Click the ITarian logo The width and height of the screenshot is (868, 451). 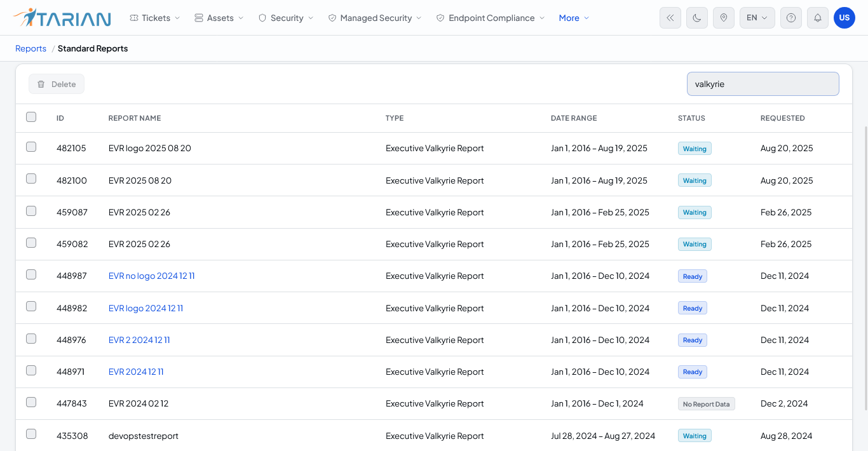coord(62,18)
